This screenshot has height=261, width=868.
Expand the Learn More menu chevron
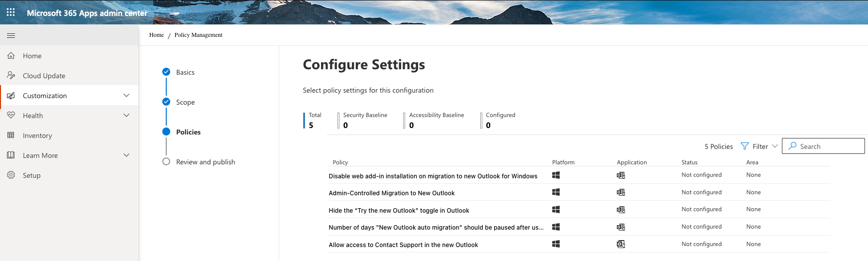pos(126,155)
